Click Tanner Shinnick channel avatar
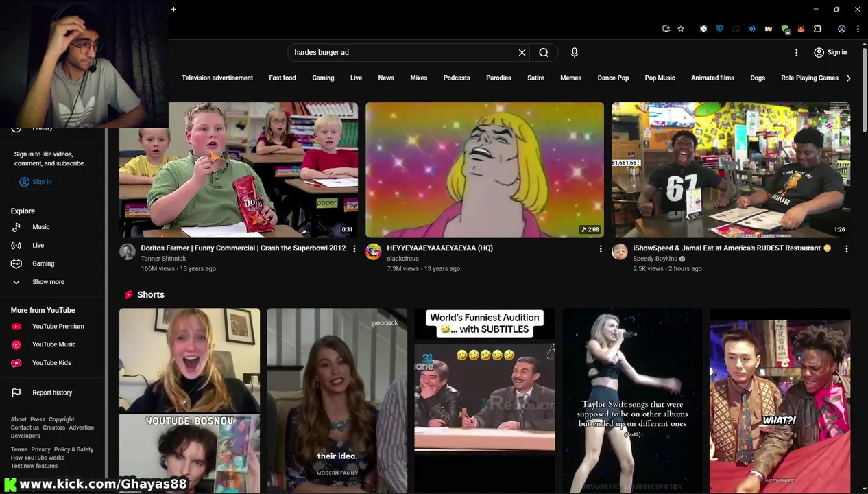This screenshot has width=868, height=494. tap(128, 251)
